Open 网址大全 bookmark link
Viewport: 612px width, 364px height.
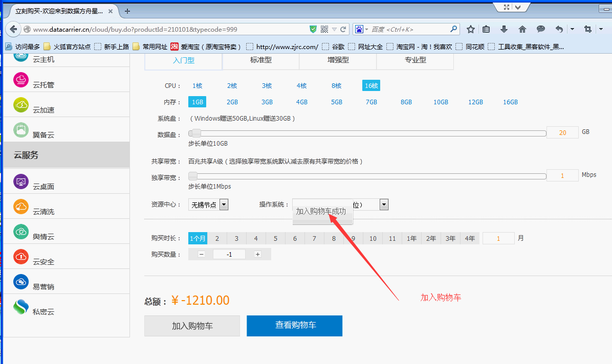(366, 47)
